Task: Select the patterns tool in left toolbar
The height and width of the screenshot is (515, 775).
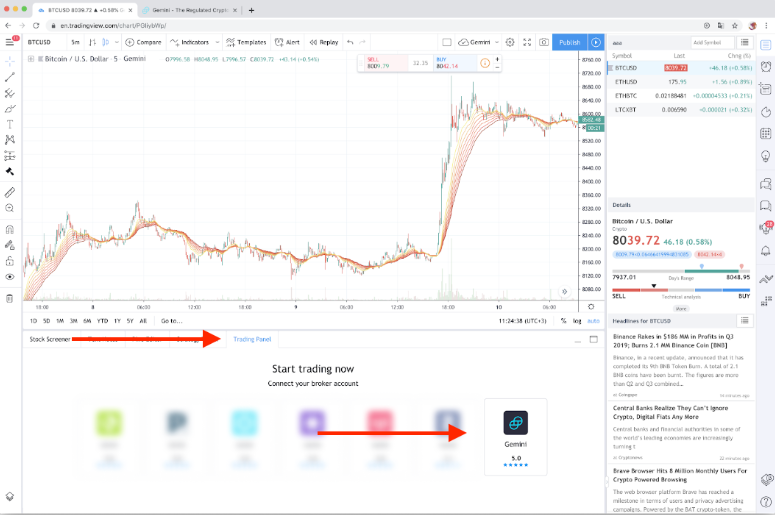Action: coord(9,140)
